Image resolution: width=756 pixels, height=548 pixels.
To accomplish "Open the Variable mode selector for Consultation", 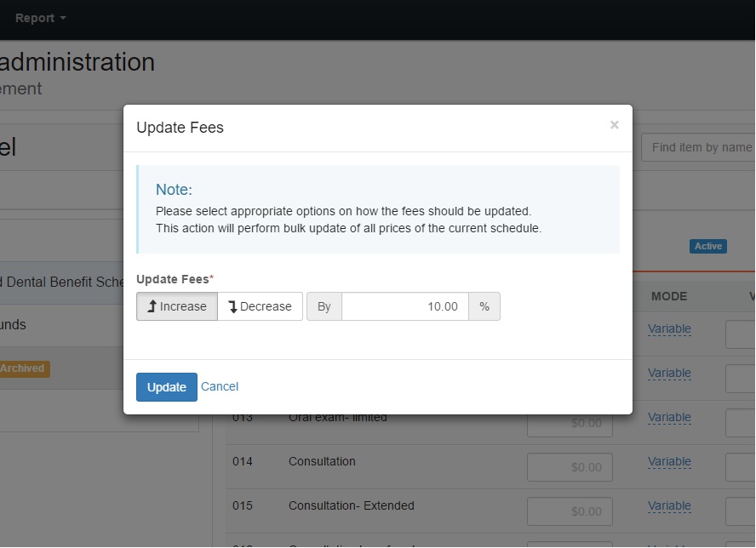I will pyautogui.click(x=669, y=461).
